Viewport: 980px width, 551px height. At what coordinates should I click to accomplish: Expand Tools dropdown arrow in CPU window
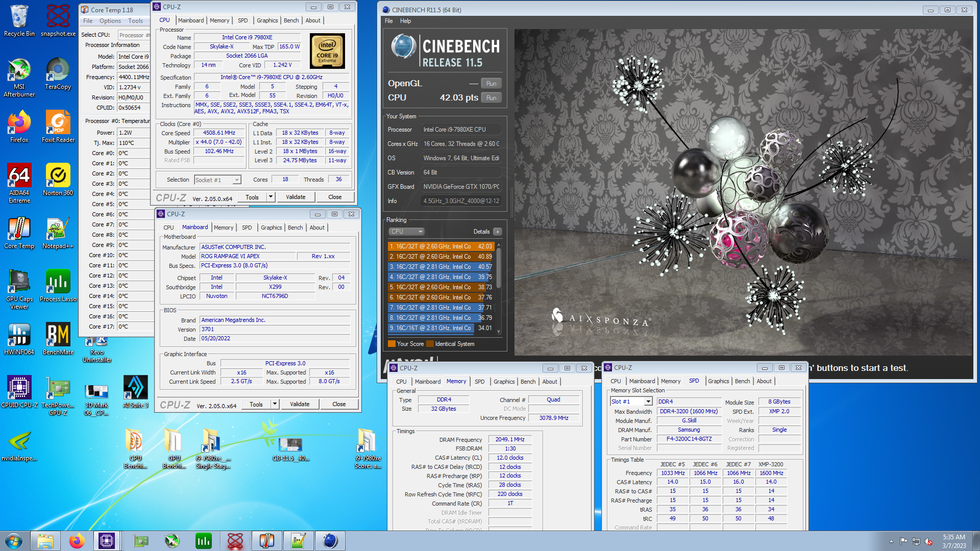[271, 197]
